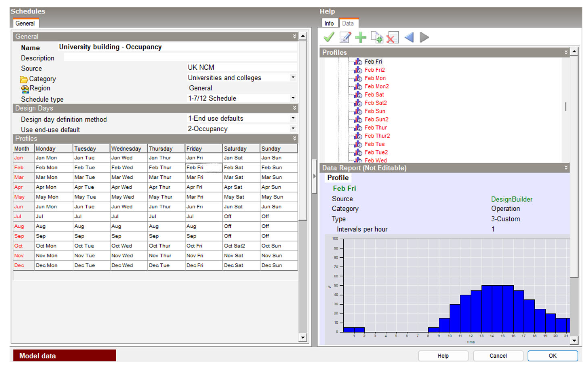Open the Schedule type dropdown
The image size is (588, 369).
[293, 98]
